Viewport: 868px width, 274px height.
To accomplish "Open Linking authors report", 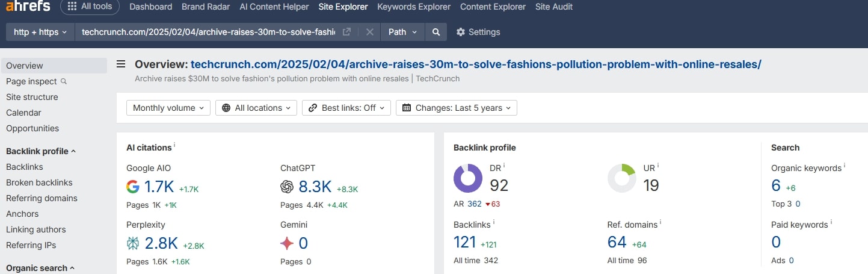I will pos(36,229).
